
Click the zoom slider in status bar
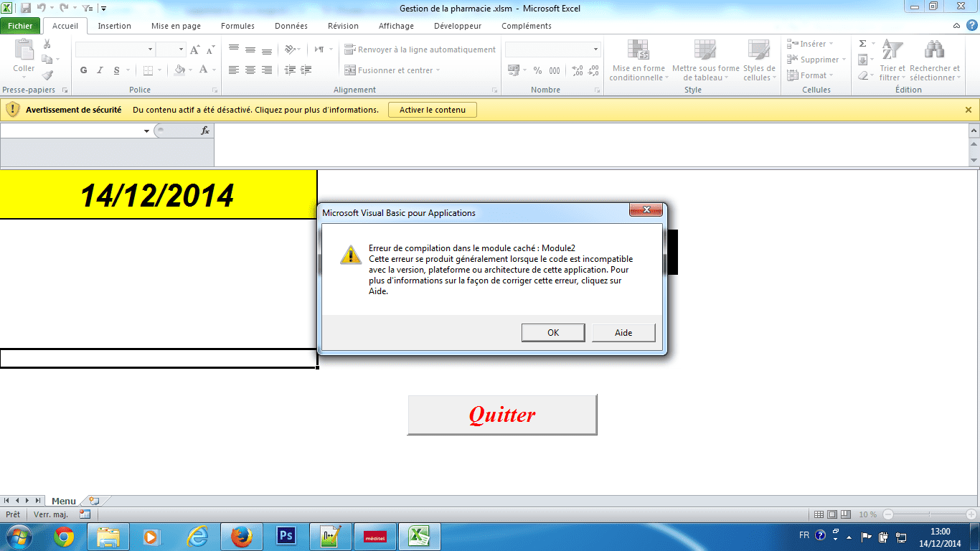click(x=930, y=514)
